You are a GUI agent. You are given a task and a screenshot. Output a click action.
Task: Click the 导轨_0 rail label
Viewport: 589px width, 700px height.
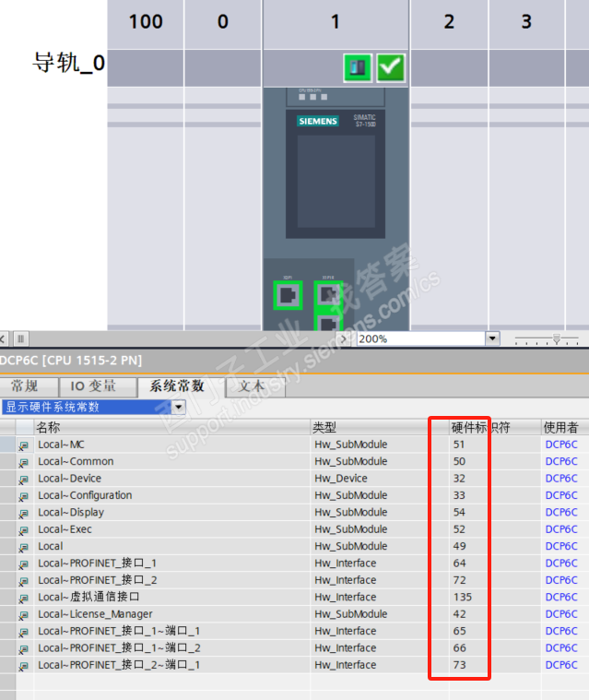(69, 63)
